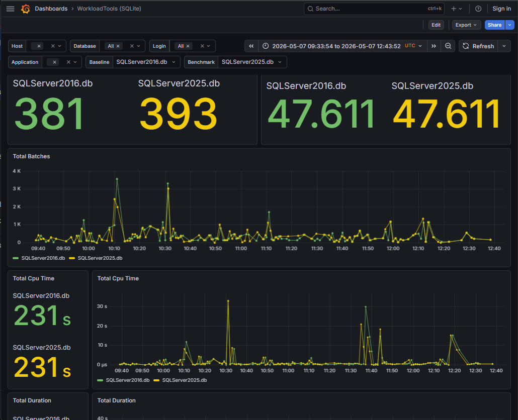This screenshot has width=518, height=420.
Task: Open the help question mark icon
Action: pos(478,9)
